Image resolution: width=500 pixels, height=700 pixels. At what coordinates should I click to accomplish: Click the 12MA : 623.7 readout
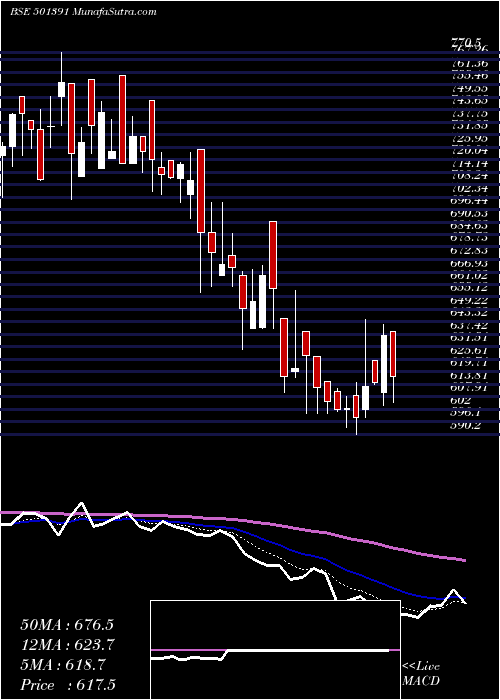coord(67,645)
